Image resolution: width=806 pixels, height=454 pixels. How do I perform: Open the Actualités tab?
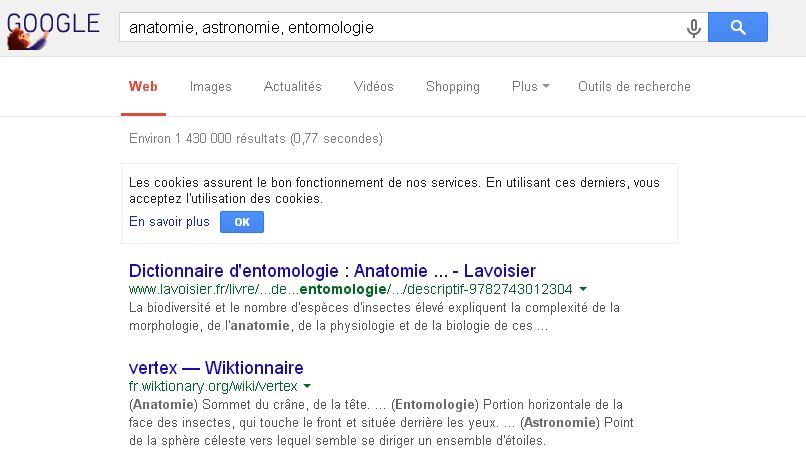(x=292, y=87)
